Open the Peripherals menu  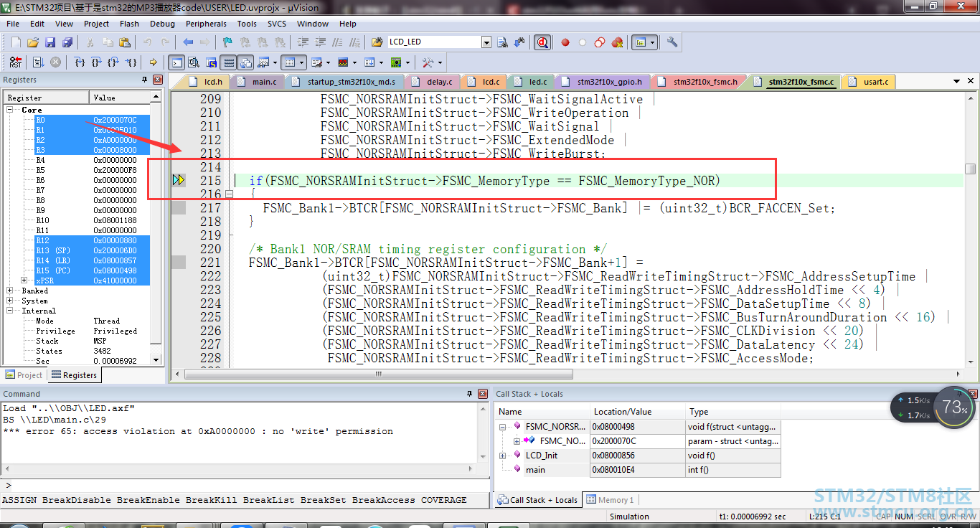coord(206,24)
